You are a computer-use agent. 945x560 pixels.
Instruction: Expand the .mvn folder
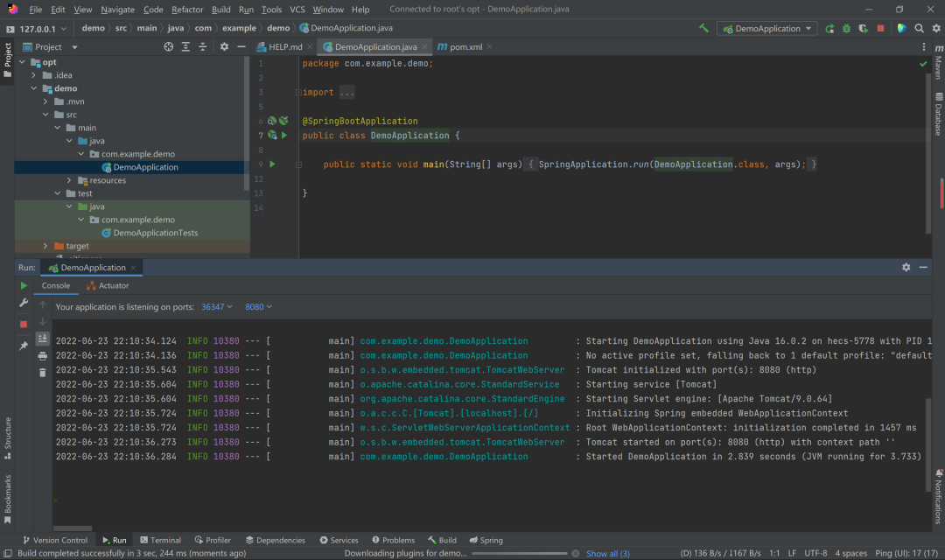coord(45,101)
